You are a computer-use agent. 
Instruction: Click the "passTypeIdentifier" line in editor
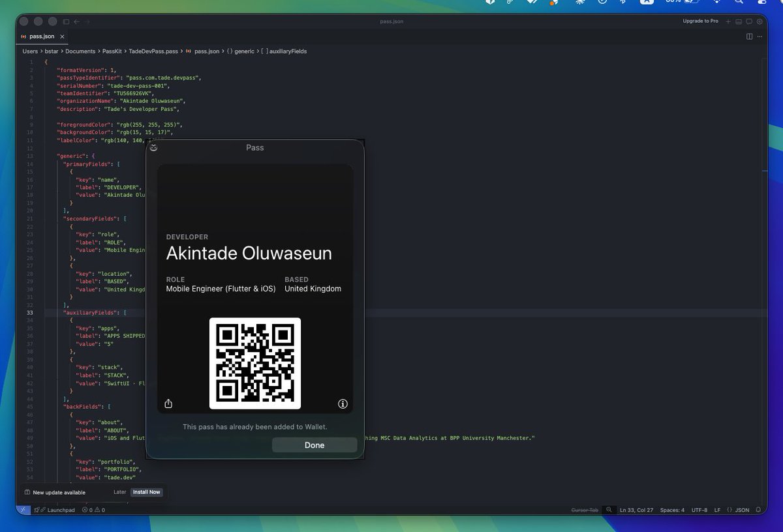pos(129,78)
